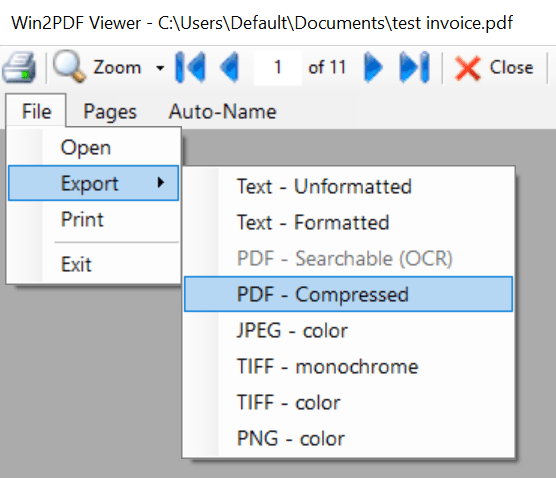Screen dimensions: 556x478
Task: Click the magnifying glass Zoom icon
Action: tap(70, 66)
